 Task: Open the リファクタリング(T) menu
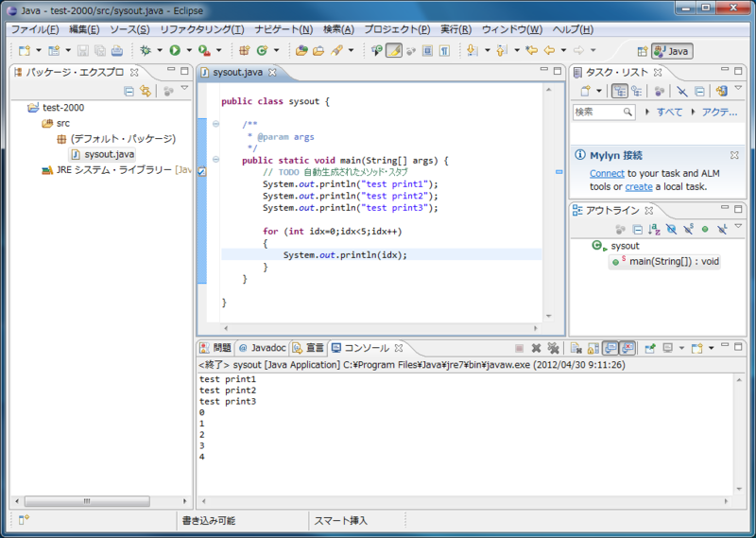[202, 29]
